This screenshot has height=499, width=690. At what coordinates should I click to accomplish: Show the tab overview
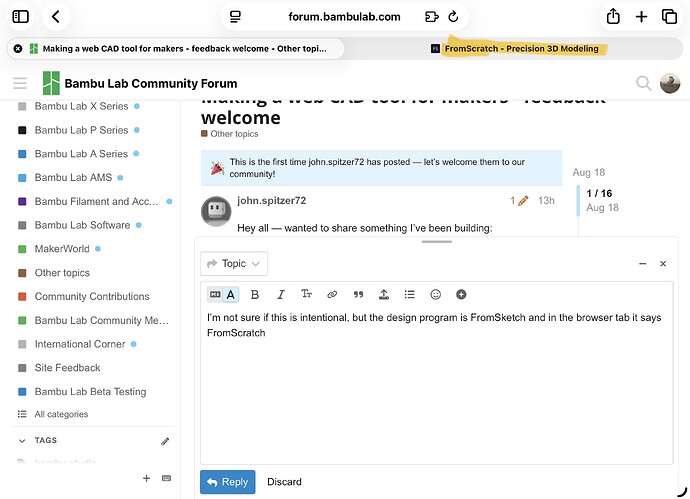point(669,17)
